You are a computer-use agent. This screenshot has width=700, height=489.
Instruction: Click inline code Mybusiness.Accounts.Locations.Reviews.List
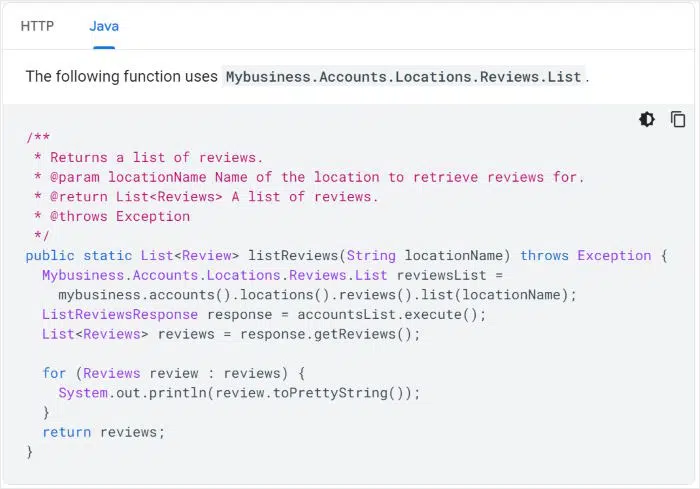[x=404, y=77]
